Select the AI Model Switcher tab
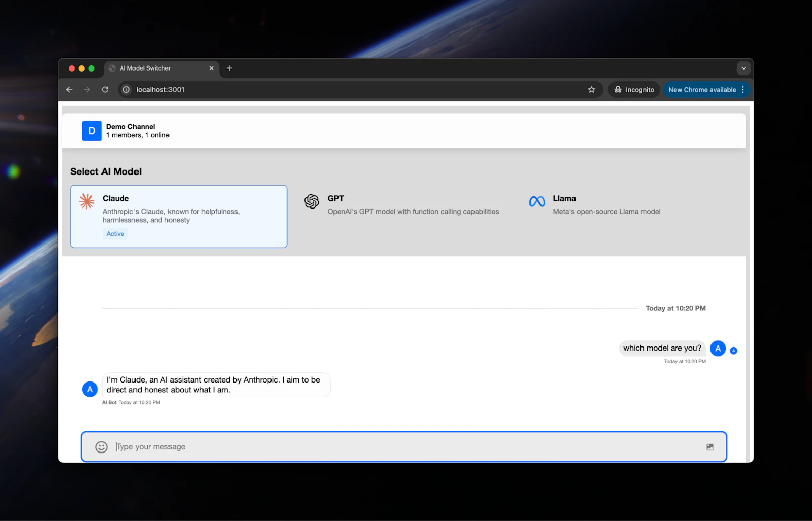This screenshot has height=521, width=812. (x=162, y=68)
